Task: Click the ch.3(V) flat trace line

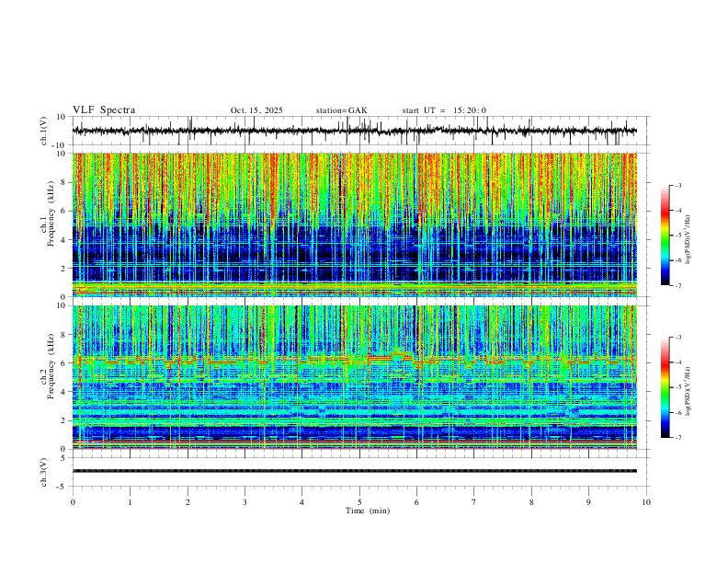Action: 354,471
